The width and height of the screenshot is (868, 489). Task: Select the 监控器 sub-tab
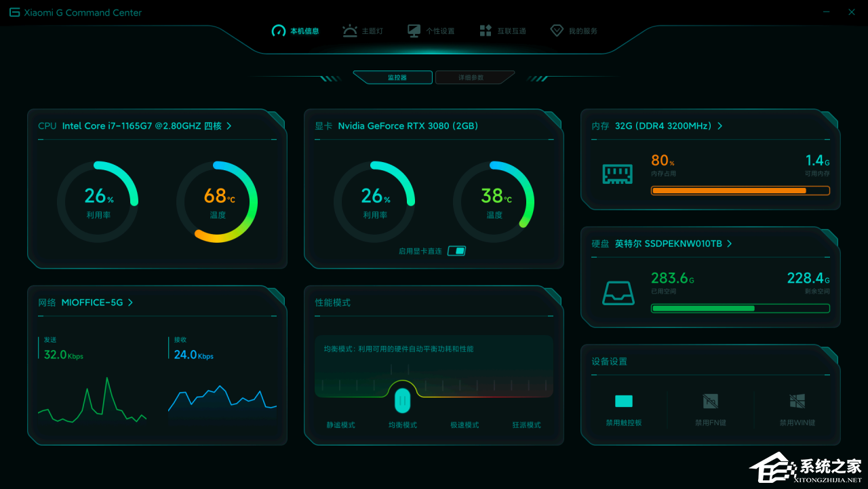393,77
